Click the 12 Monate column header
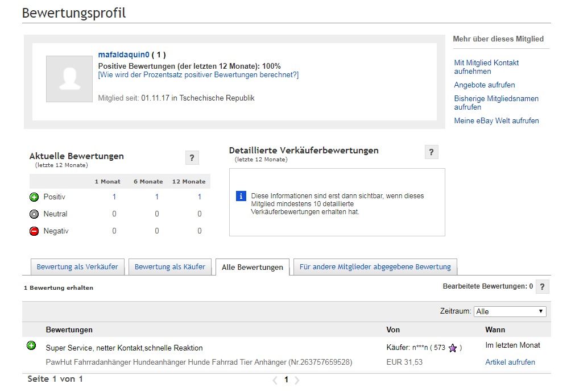The image size is (571, 392). tap(189, 181)
